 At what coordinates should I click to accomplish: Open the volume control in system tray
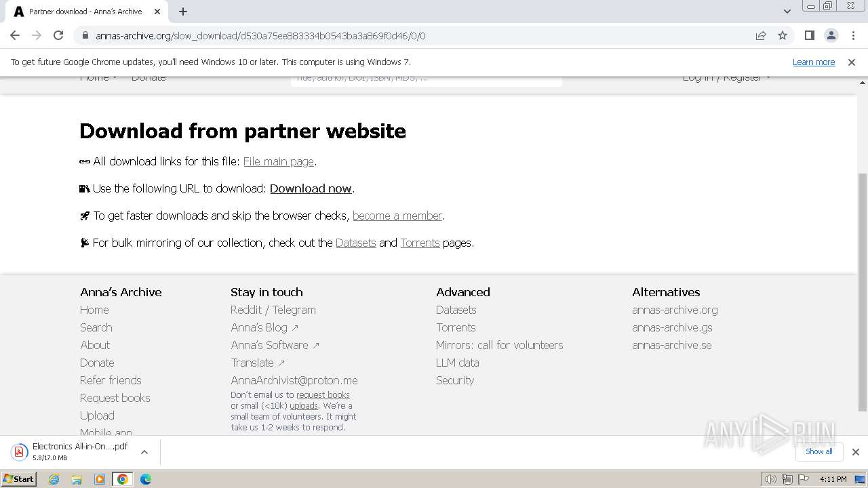(770, 479)
